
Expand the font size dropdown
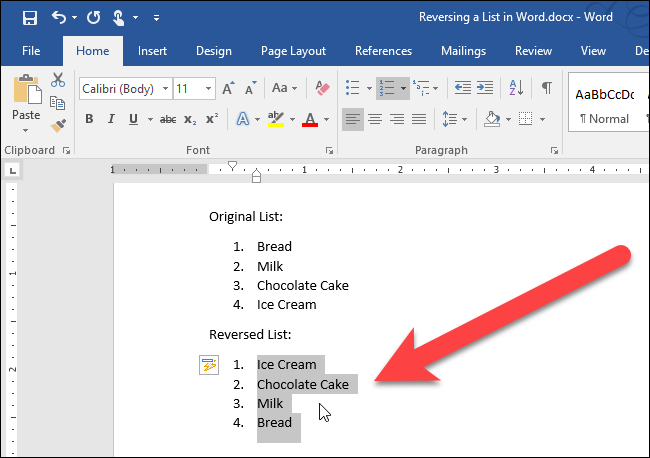click(x=210, y=89)
